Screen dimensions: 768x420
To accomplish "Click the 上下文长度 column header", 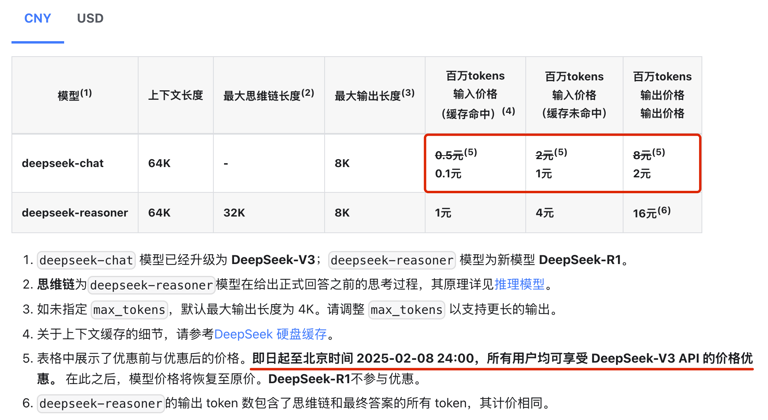I will 175,95.
